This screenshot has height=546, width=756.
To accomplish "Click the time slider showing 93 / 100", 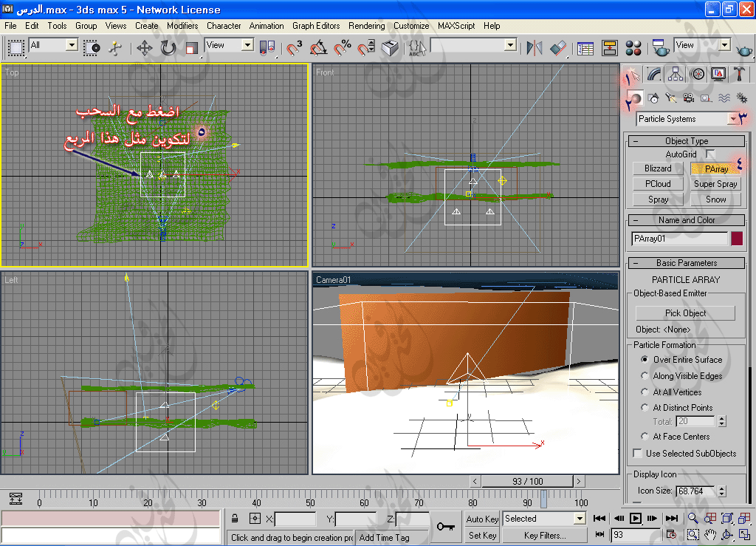I will (x=527, y=482).
